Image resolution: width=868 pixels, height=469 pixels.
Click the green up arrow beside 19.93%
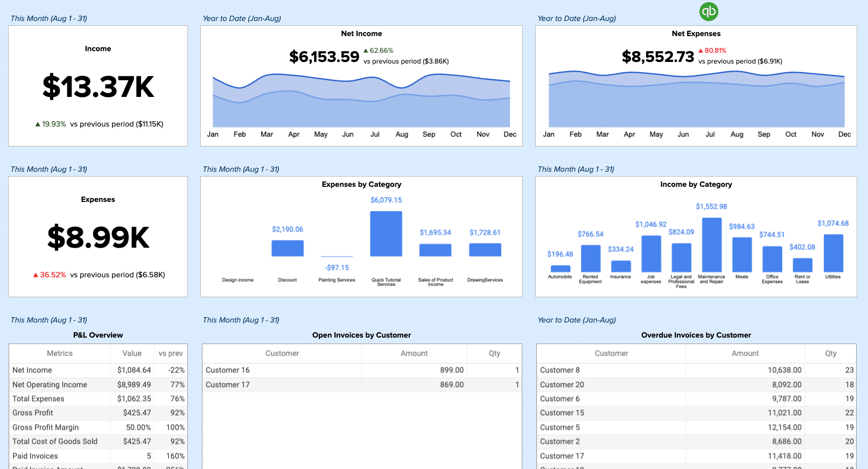click(x=38, y=124)
